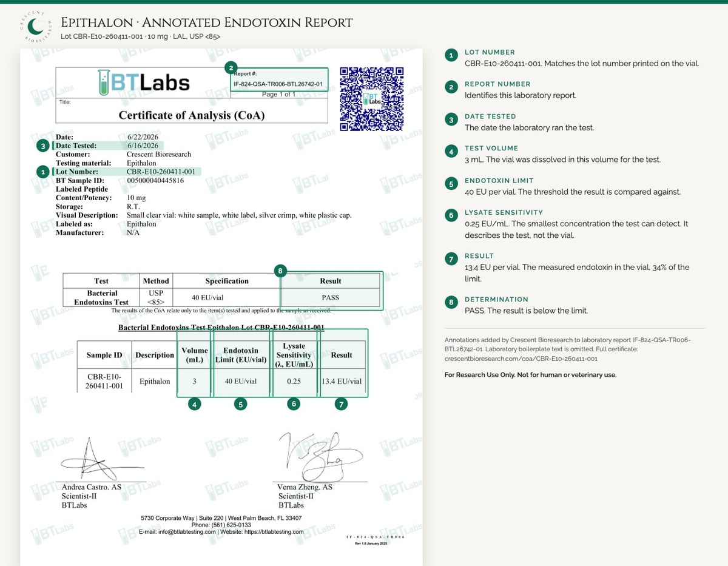The width and height of the screenshot is (728, 566).
Task: Click the phone number (561) 625-0133
Action: 231,525
